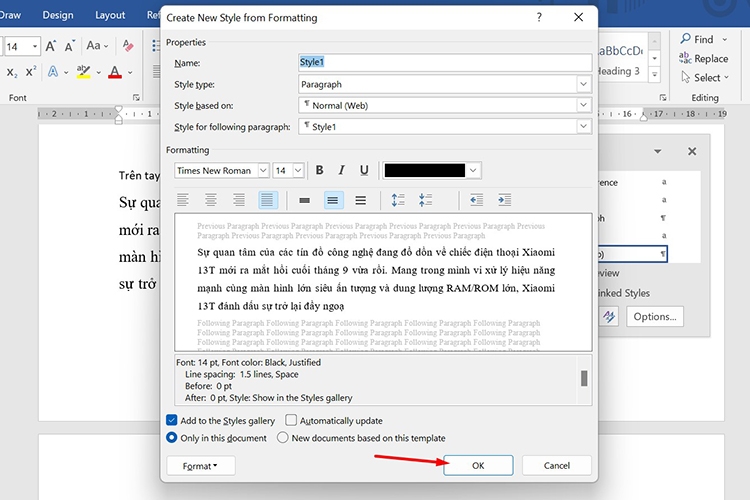Uncheck Add to the Styles gallery

[x=172, y=421]
